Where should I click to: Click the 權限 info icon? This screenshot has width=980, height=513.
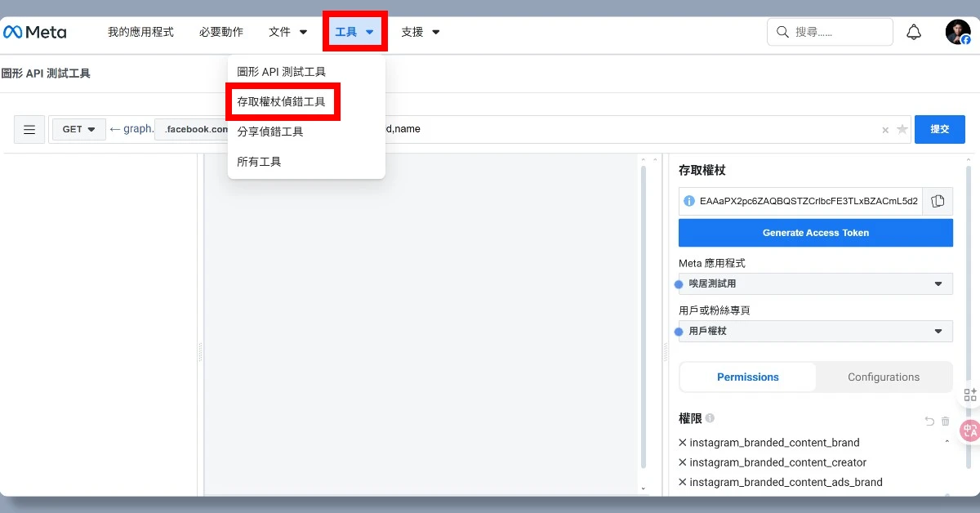(x=710, y=417)
